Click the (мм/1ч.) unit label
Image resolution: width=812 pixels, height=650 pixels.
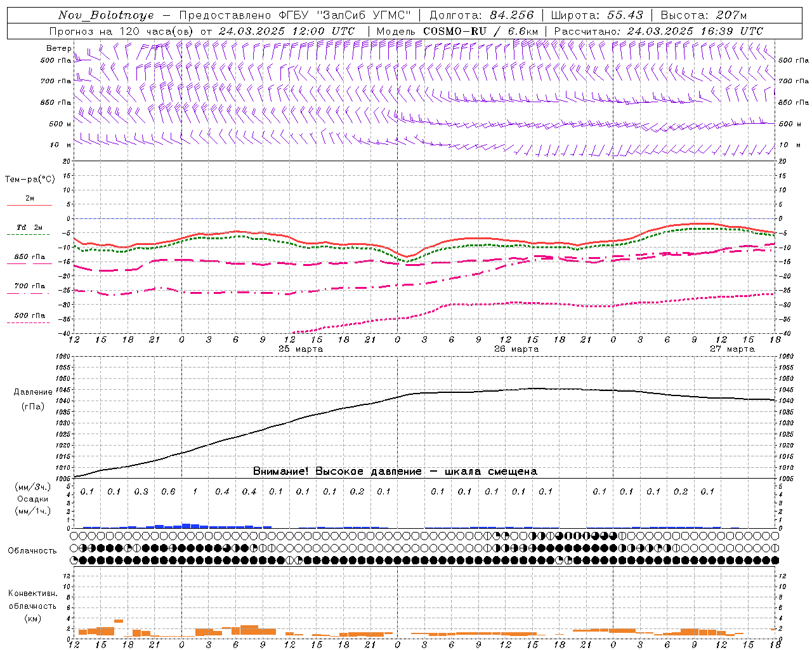tap(33, 511)
